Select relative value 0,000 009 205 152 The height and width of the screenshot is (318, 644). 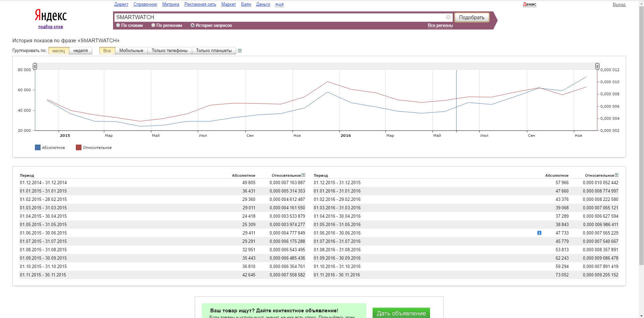pos(600,275)
